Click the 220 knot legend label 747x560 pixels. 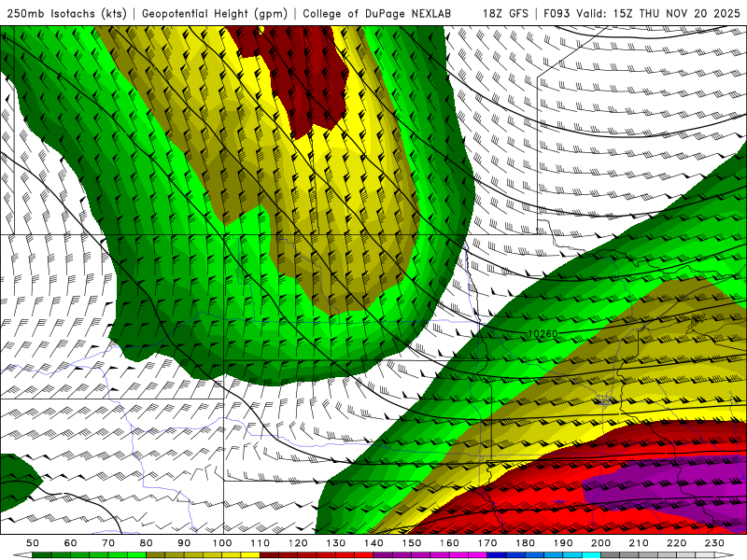click(676, 543)
